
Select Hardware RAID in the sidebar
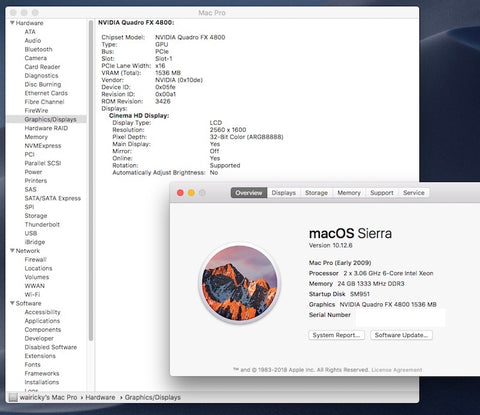click(46, 128)
